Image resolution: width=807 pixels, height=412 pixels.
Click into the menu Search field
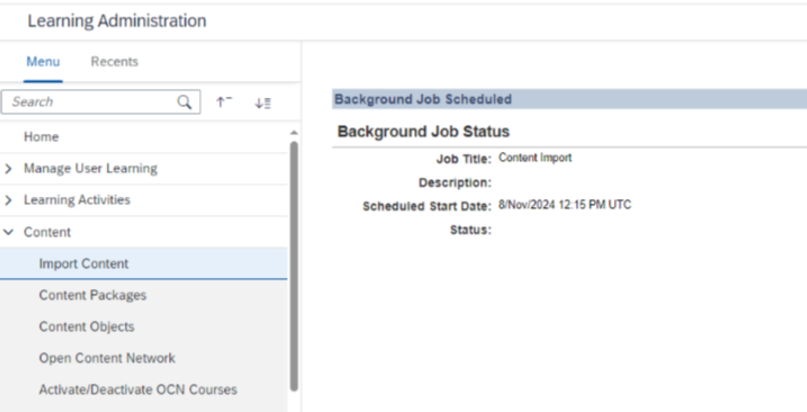pos(93,102)
